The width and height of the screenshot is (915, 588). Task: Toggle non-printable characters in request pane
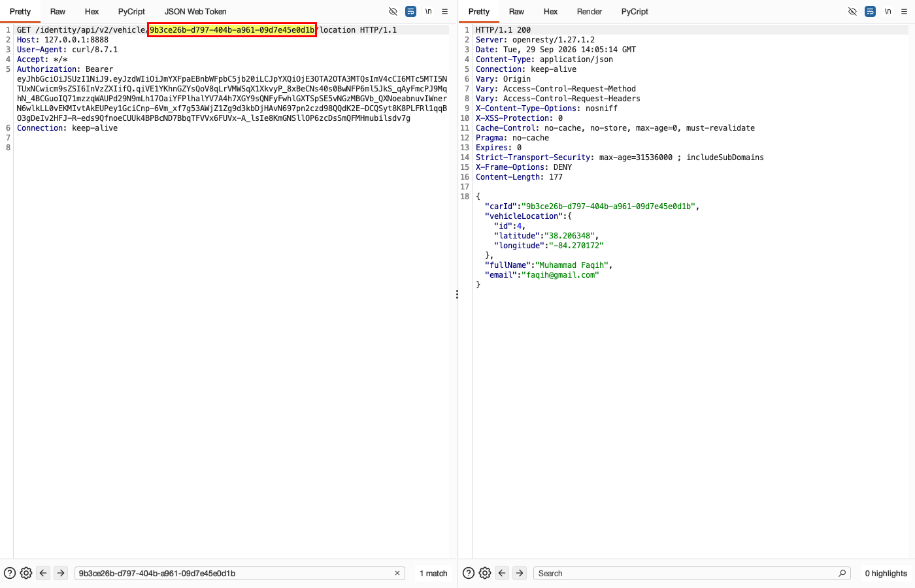(393, 12)
